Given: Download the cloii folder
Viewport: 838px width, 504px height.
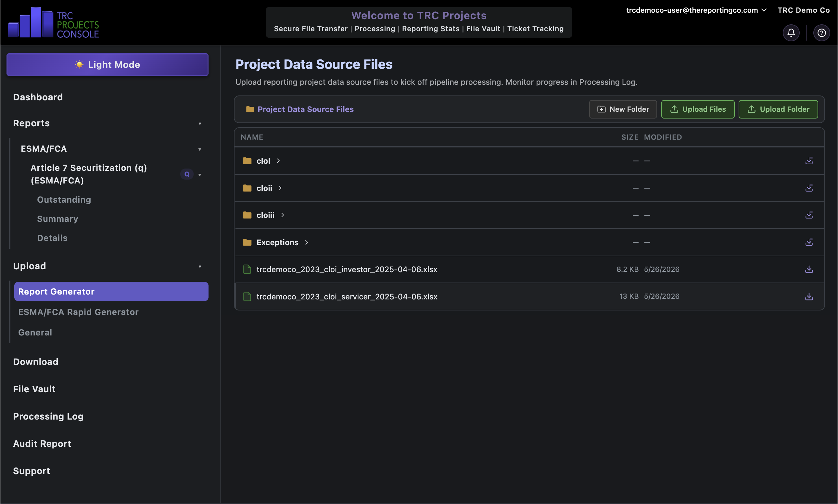Looking at the screenshot, I should point(809,188).
